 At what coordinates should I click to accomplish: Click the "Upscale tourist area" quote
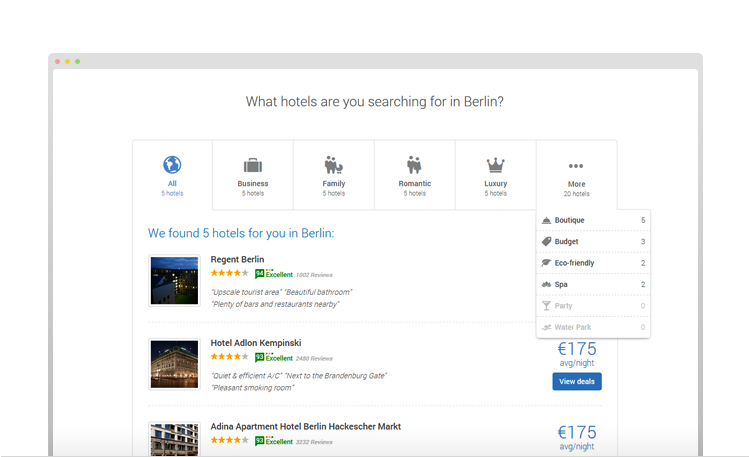[246, 292]
